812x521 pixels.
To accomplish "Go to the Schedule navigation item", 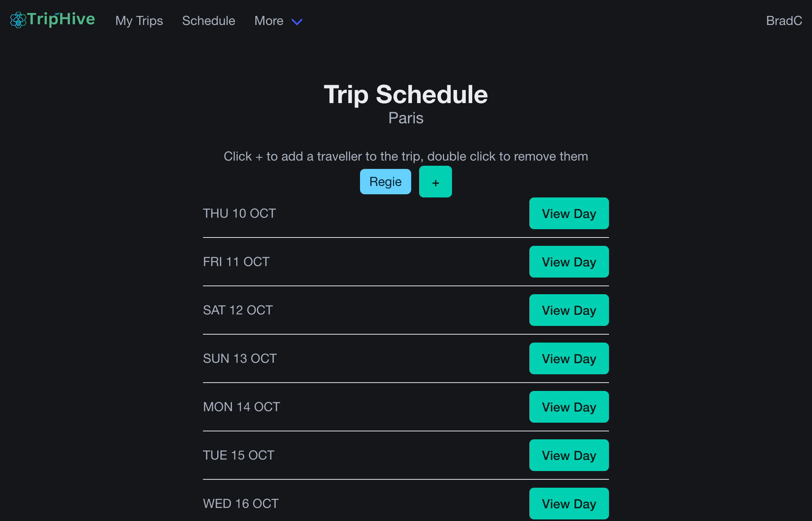I will (209, 21).
